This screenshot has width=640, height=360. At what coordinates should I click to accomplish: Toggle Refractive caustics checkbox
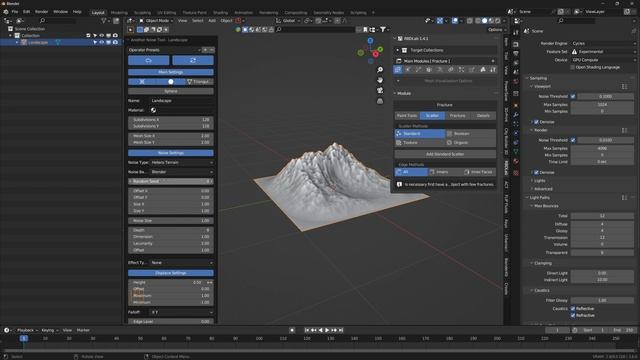[573, 315]
